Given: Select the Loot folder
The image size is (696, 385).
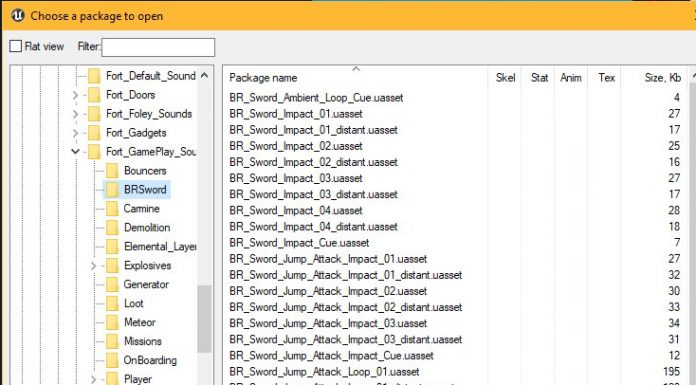Looking at the screenshot, I should (134, 304).
